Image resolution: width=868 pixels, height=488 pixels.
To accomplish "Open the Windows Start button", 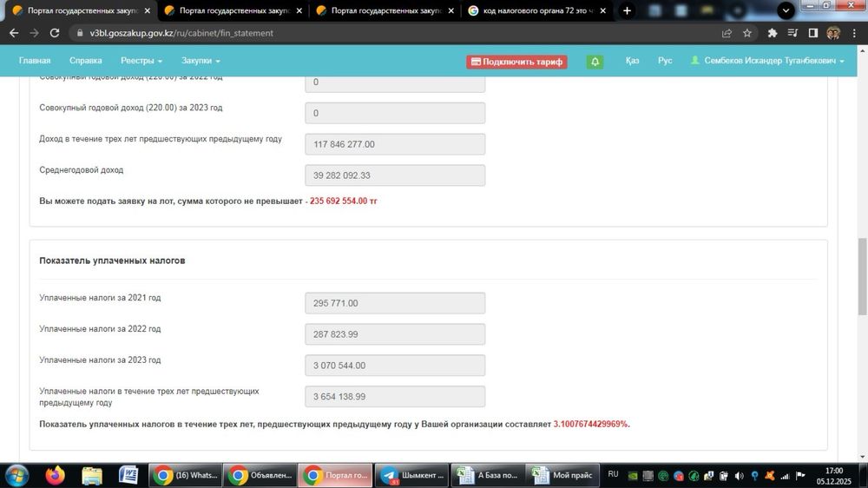I will (x=16, y=475).
